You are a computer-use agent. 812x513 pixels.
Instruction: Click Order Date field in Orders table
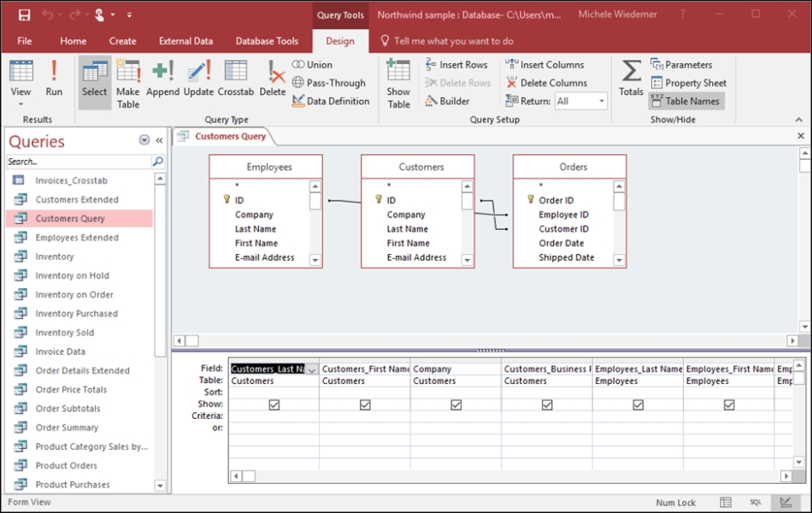click(562, 243)
